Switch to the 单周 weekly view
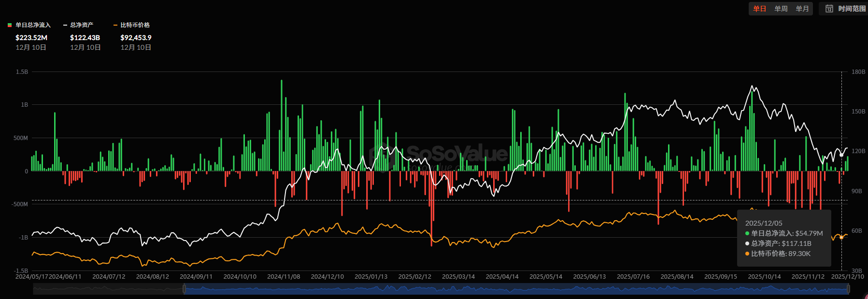 pyautogui.click(x=781, y=9)
